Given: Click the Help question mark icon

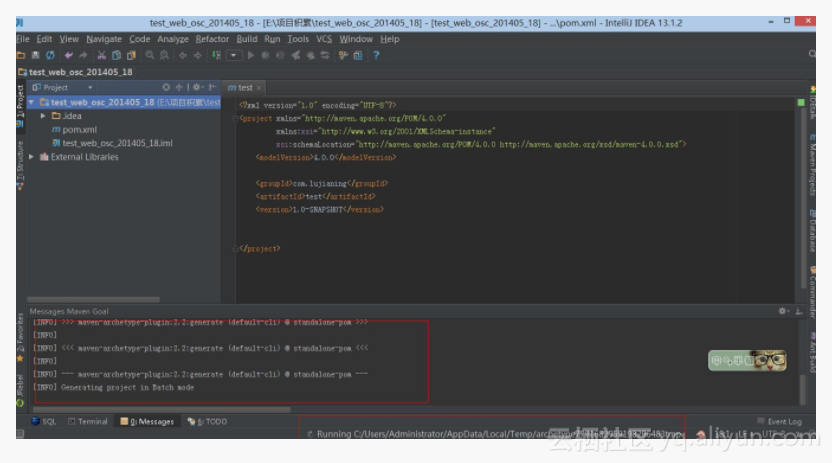Looking at the screenshot, I should (x=376, y=55).
